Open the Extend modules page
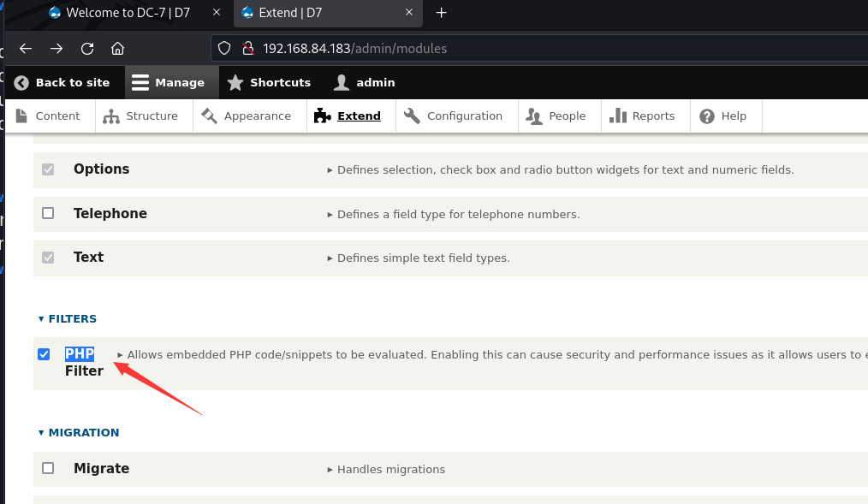Image resolution: width=868 pixels, height=504 pixels. point(360,116)
